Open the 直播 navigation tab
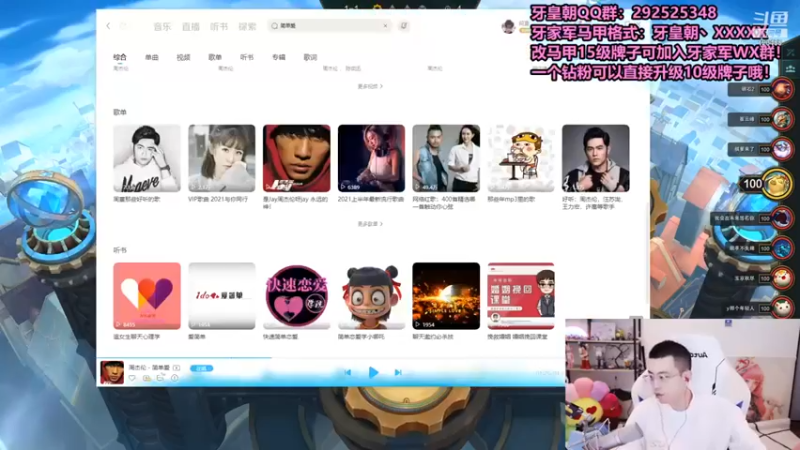 point(191,27)
